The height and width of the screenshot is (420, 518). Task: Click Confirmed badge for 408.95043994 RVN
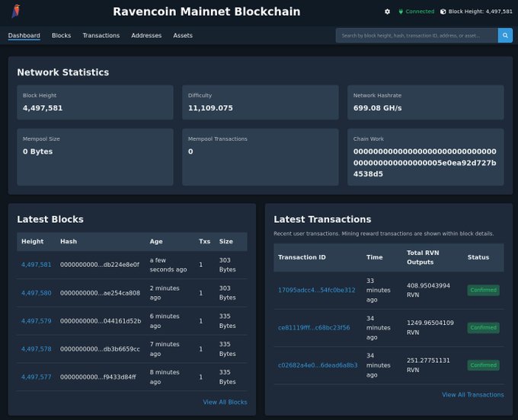483,290
